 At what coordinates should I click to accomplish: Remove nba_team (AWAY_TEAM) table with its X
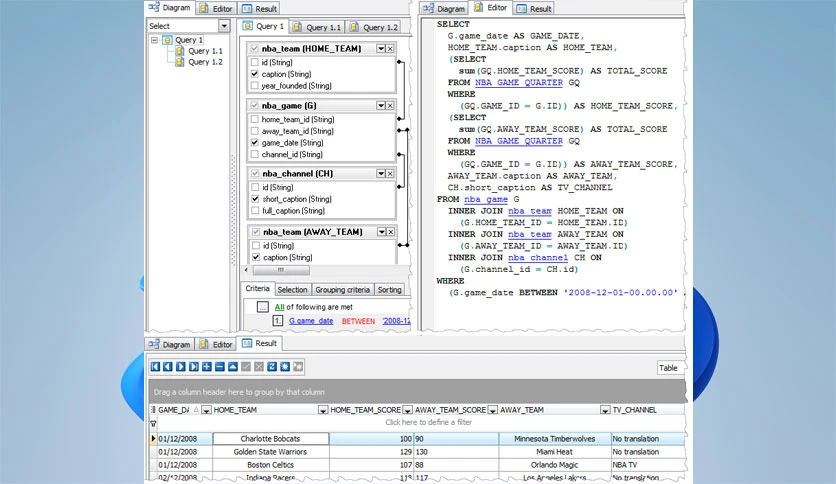(391, 232)
